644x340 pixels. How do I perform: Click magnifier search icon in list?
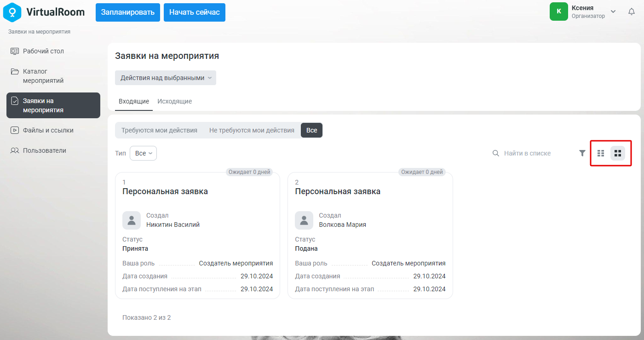[x=496, y=153]
